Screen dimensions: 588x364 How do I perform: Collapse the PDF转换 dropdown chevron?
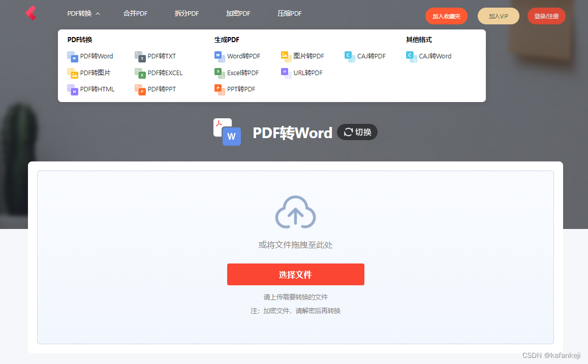click(x=98, y=14)
